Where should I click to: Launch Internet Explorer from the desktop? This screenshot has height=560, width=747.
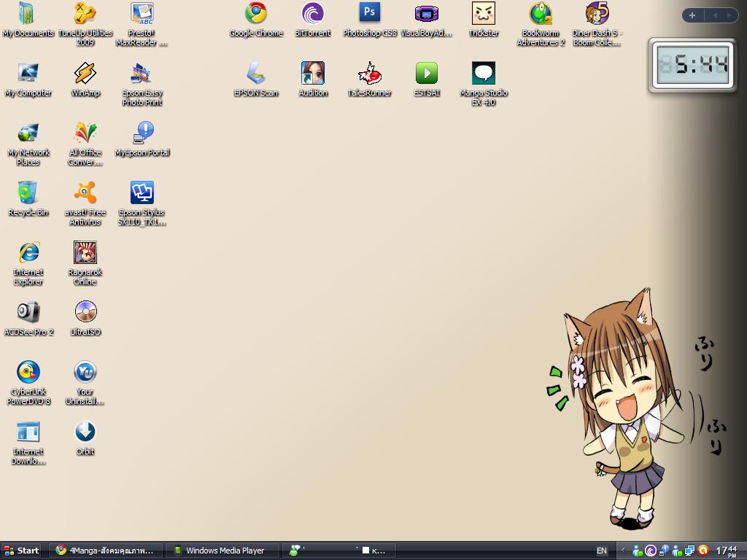(28, 263)
